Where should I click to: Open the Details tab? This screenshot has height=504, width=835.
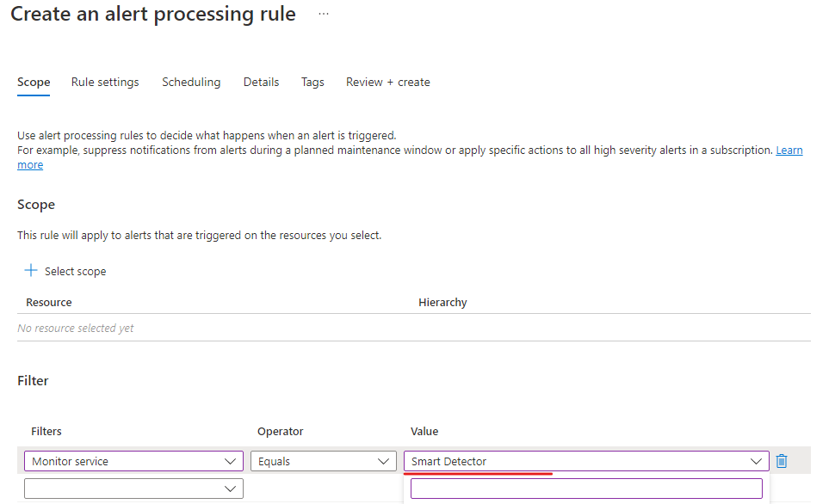(261, 82)
